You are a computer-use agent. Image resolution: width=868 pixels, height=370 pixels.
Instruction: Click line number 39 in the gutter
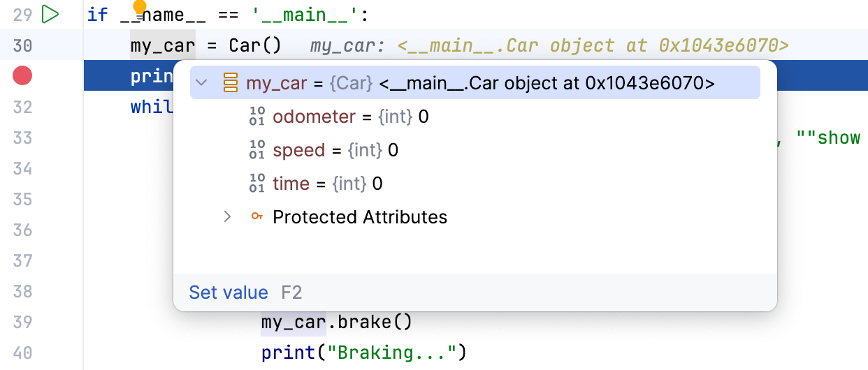tap(22, 322)
